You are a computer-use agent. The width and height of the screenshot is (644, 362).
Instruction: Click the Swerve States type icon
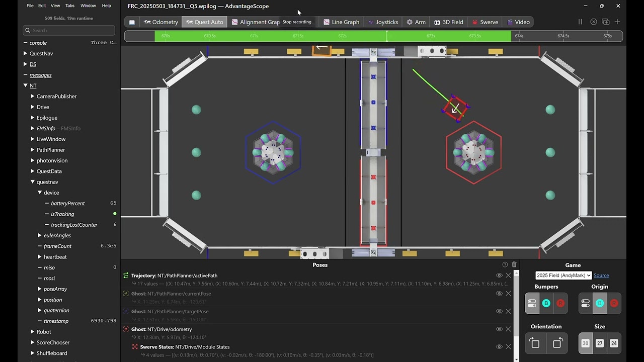(x=135, y=347)
